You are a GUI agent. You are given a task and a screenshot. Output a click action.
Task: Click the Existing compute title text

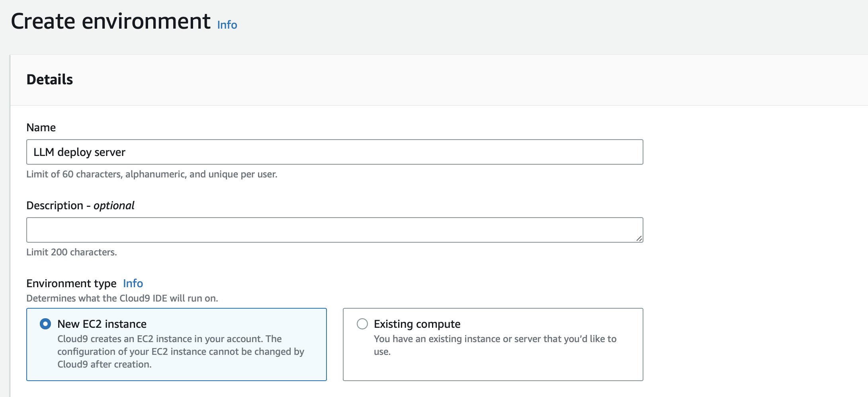click(x=417, y=324)
